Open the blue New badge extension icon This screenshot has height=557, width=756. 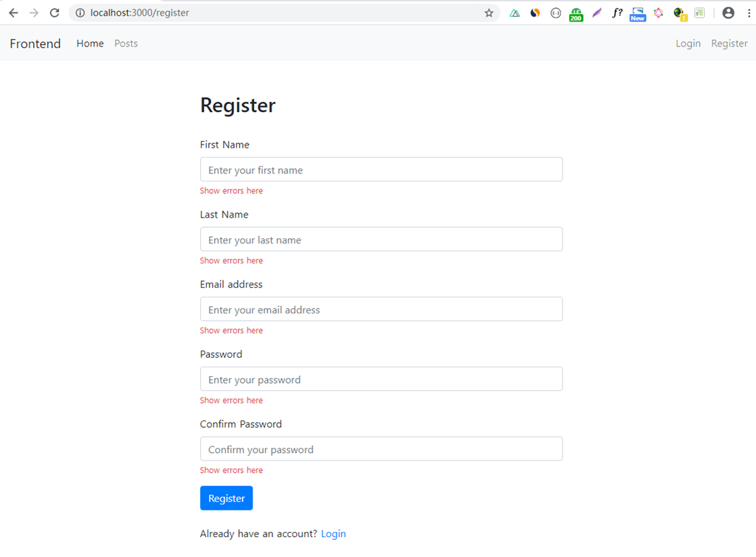[637, 15]
